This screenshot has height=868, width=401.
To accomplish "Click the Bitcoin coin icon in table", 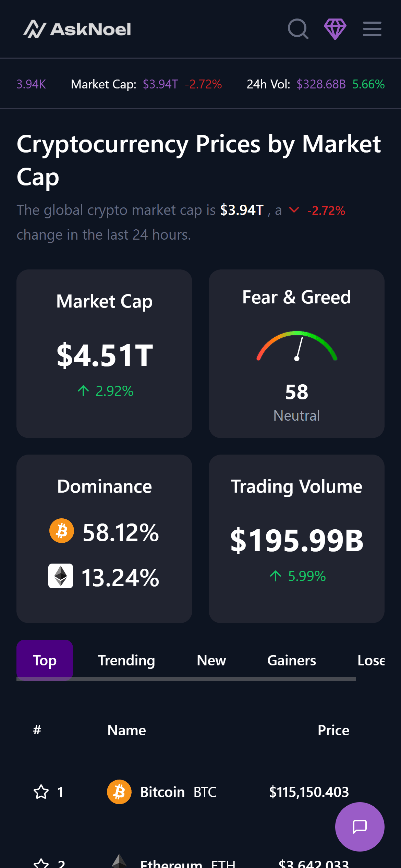I will [x=119, y=792].
